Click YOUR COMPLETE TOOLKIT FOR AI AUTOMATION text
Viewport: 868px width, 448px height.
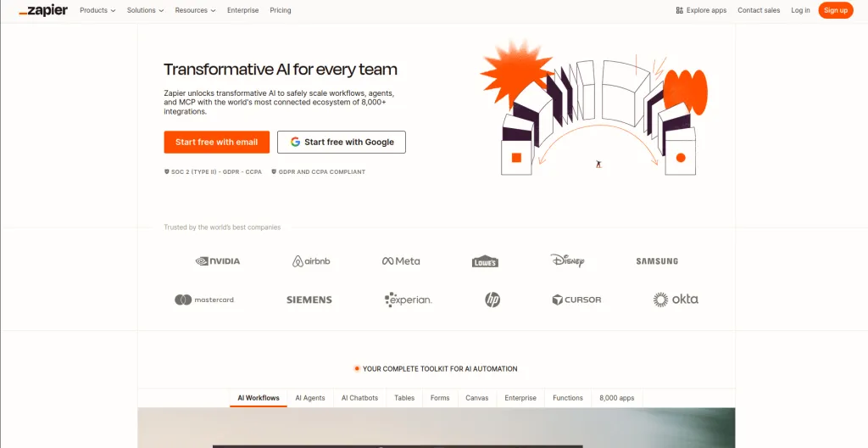pos(440,369)
